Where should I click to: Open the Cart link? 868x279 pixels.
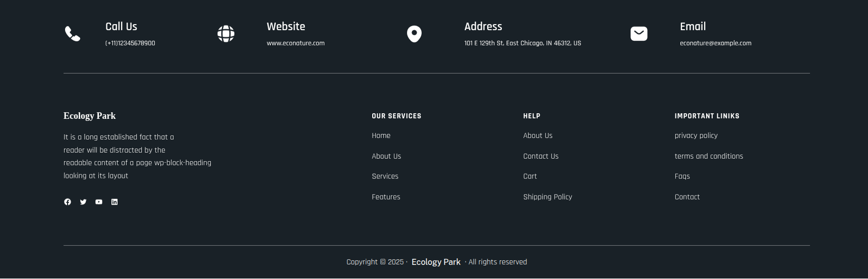tap(530, 176)
